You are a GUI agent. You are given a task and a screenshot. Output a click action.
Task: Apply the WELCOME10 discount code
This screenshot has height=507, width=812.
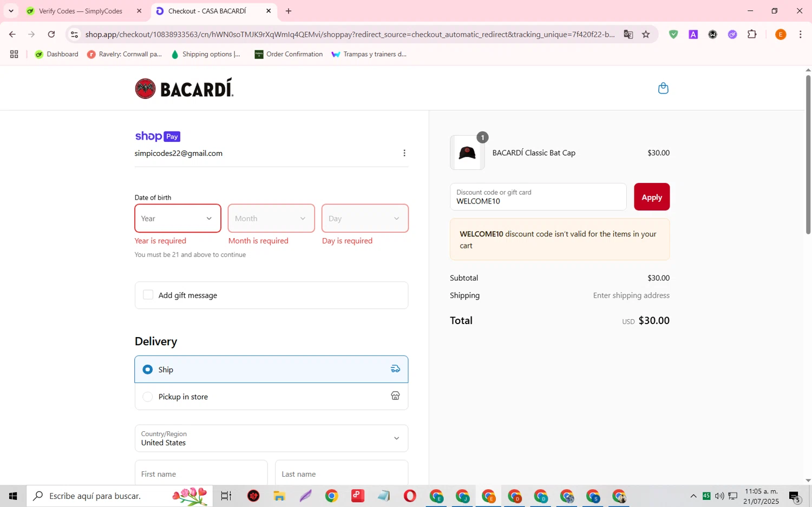click(x=652, y=197)
